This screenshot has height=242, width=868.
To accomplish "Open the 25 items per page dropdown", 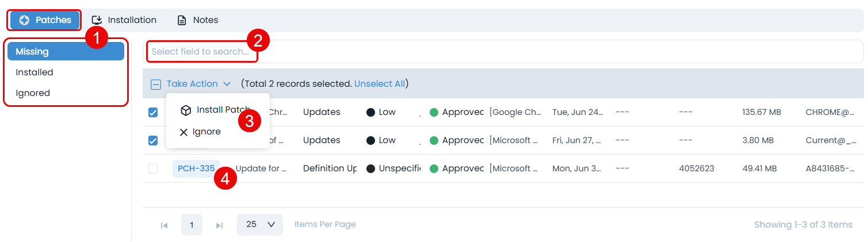I will coord(260,225).
